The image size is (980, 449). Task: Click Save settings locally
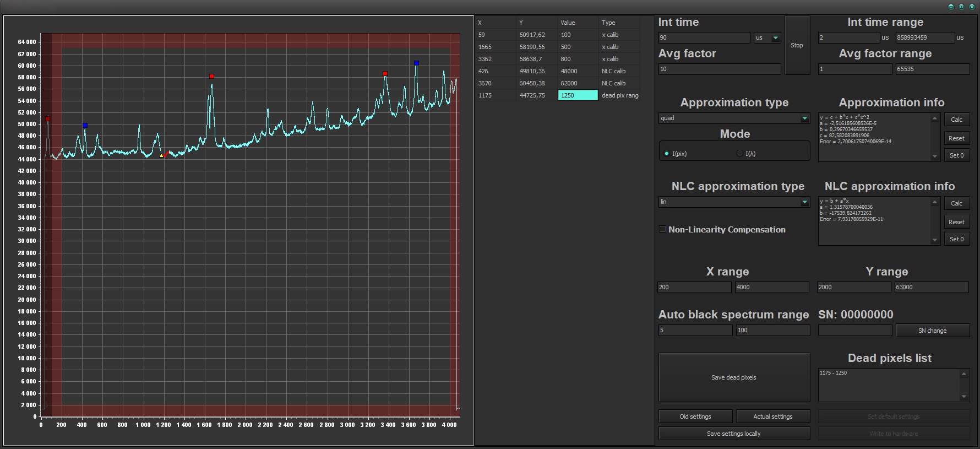733,434
